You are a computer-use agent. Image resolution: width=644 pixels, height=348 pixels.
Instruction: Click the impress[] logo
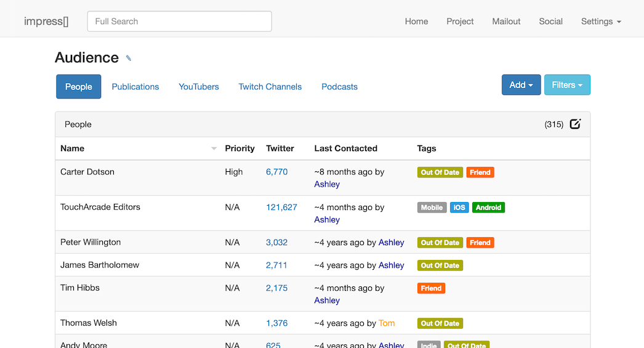coord(46,22)
